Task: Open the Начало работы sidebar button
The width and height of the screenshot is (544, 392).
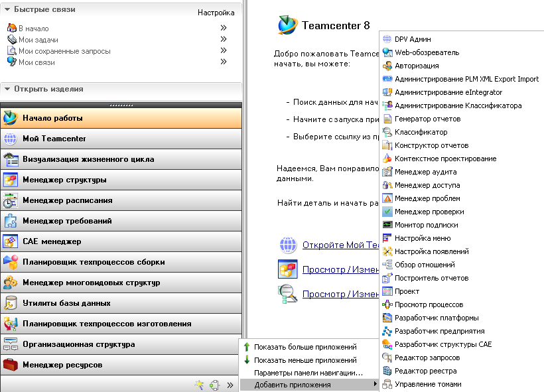Action: point(121,118)
